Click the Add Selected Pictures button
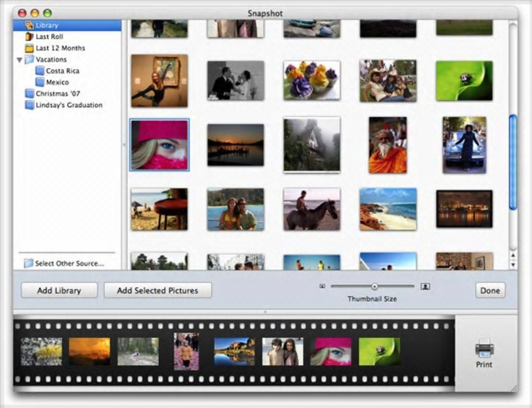 158,291
